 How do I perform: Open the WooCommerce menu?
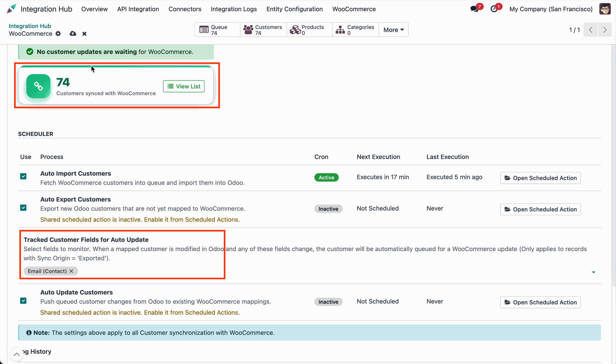tap(354, 9)
